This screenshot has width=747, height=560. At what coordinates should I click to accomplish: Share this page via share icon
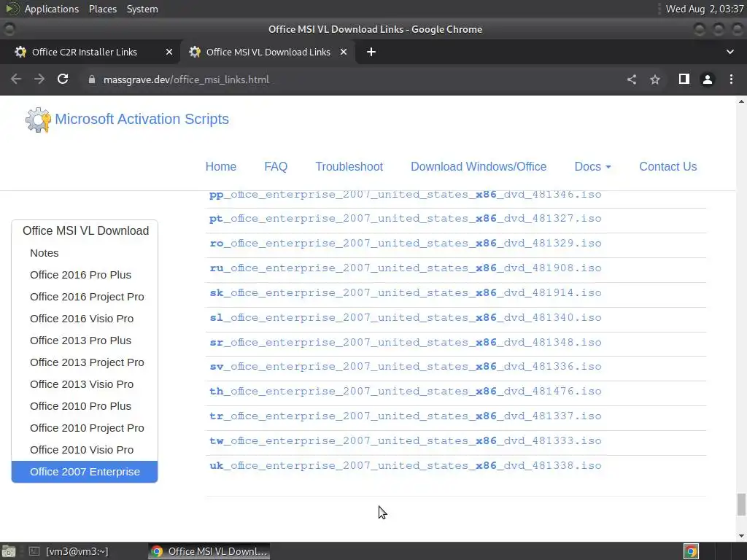click(632, 79)
